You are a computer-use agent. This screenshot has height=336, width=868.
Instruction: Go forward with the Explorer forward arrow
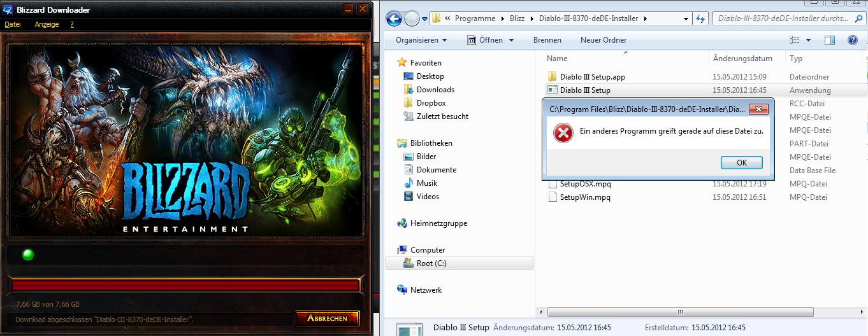pyautogui.click(x=412, y=18)
